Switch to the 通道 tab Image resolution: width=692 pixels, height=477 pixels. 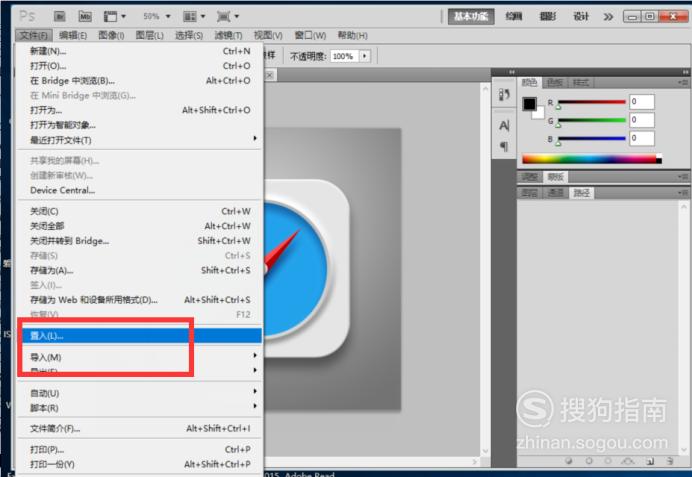coord(555,193)
